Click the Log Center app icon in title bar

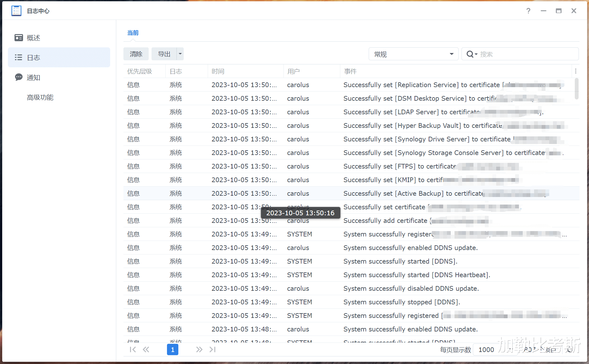click(16, 11)
